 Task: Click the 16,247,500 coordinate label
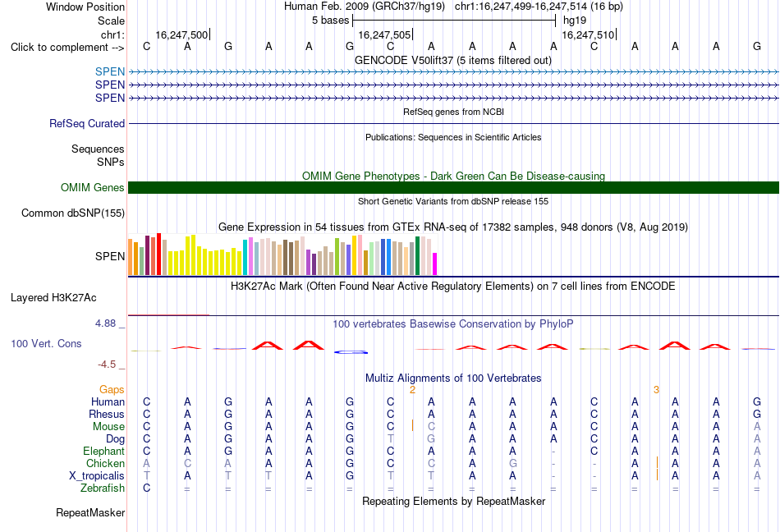coord(181,34)
